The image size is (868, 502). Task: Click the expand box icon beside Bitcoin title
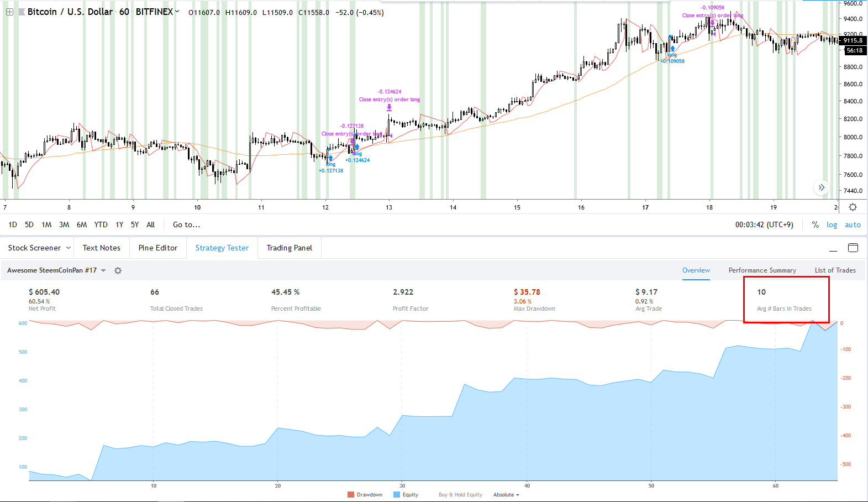9,12
